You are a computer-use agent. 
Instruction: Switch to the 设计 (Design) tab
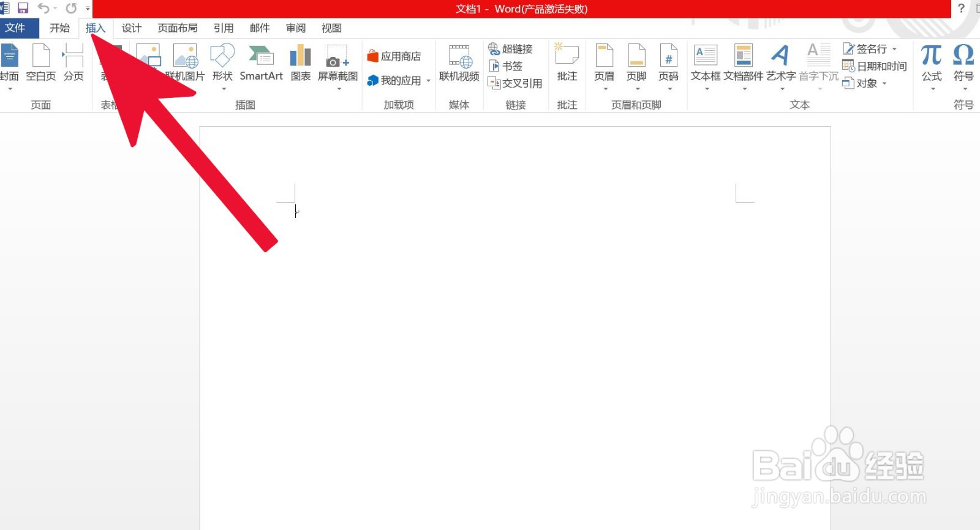[132, 28]
